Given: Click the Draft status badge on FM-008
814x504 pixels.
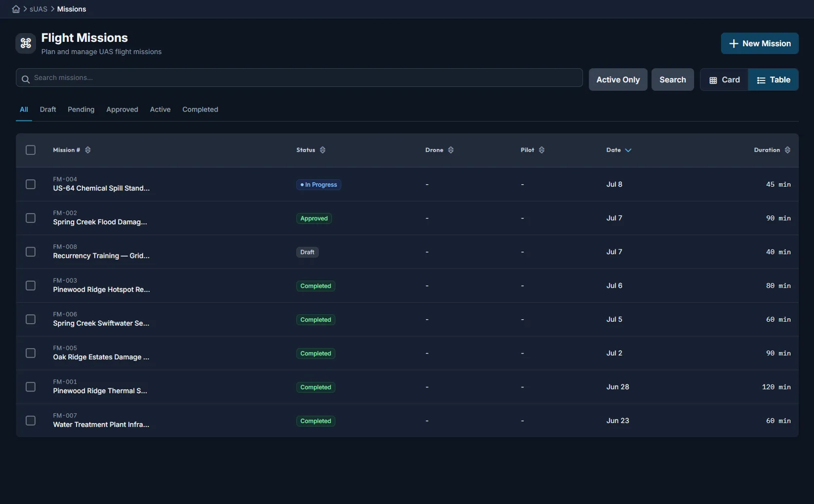Looking at the screenshot, I should point(307,252).
